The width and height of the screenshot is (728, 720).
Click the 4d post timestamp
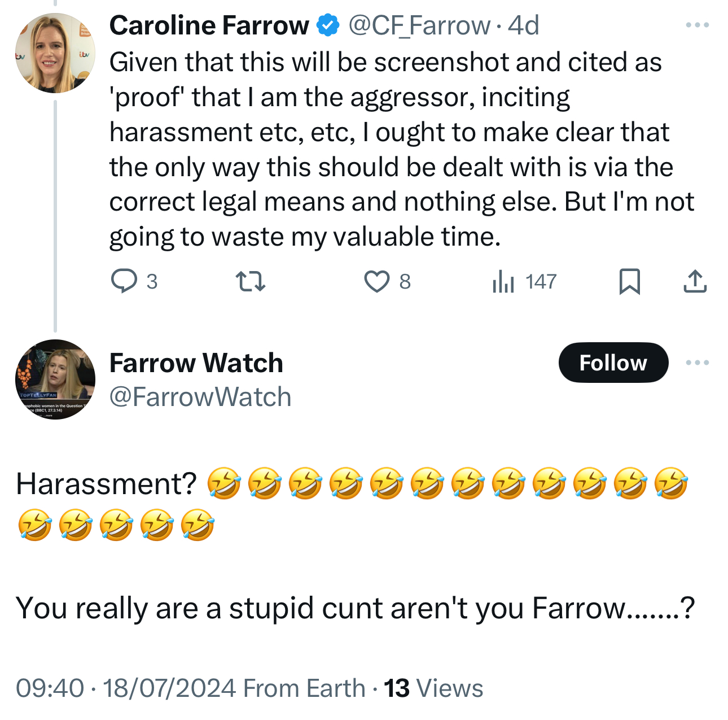tap(524, 25)
